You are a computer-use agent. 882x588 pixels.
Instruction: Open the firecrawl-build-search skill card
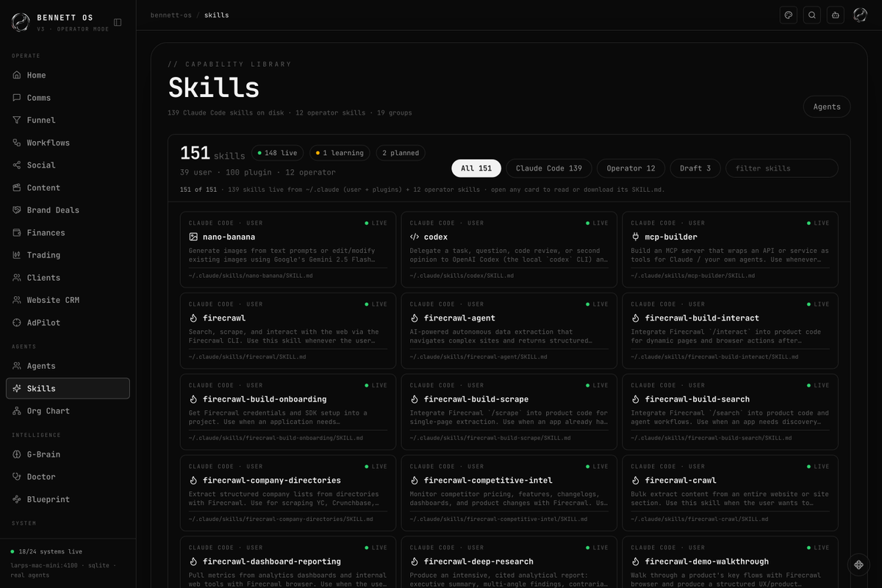click(730, 412)
